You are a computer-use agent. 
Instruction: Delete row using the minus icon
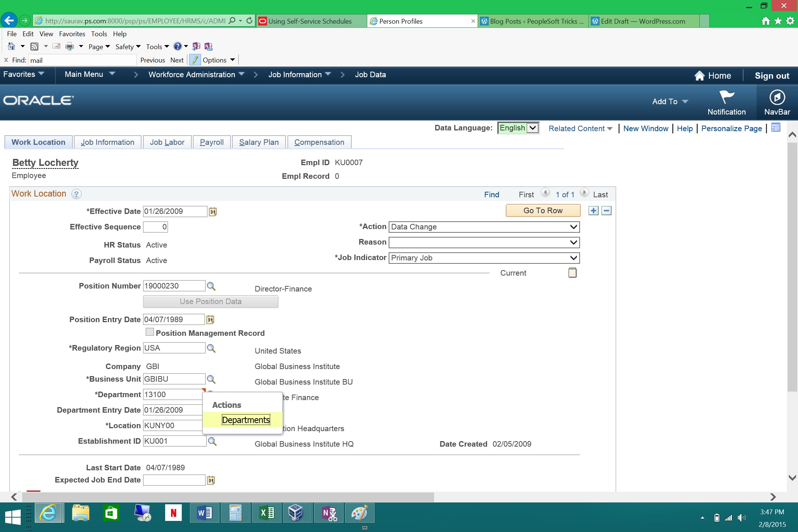click(x=606, y=211)
